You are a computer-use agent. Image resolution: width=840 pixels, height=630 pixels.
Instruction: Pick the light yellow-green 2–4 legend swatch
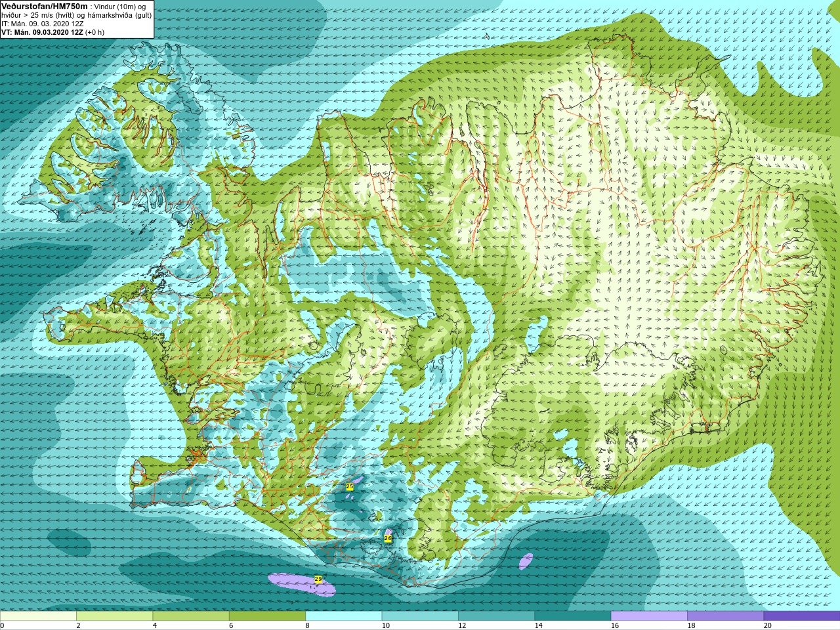tap(114, 616)
